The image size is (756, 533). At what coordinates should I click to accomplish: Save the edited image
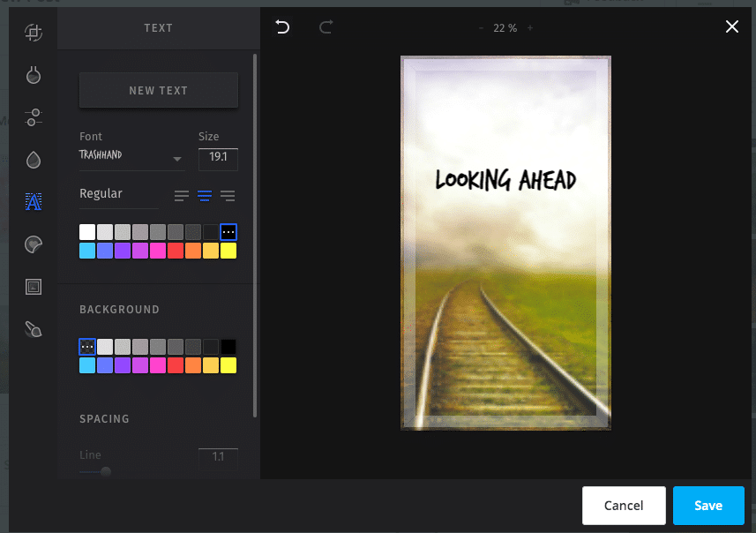point(708,506)
